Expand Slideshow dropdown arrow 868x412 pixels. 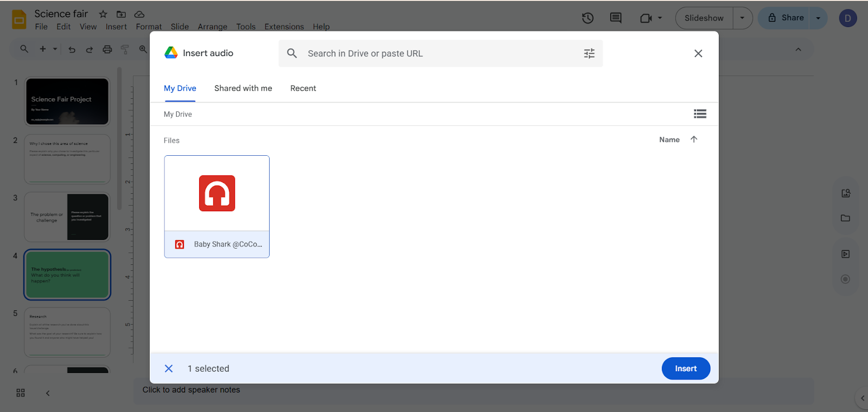coord(742,18)
